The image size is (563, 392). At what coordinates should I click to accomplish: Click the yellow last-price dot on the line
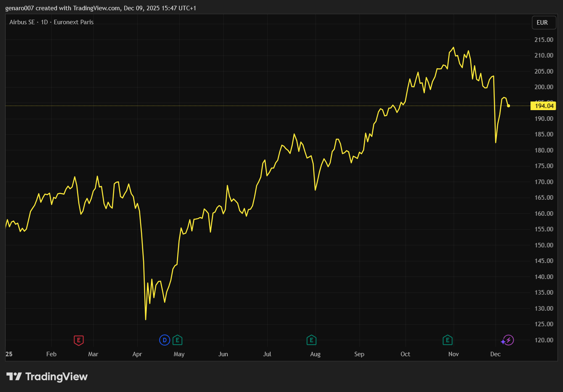click(x=509, y=106)
